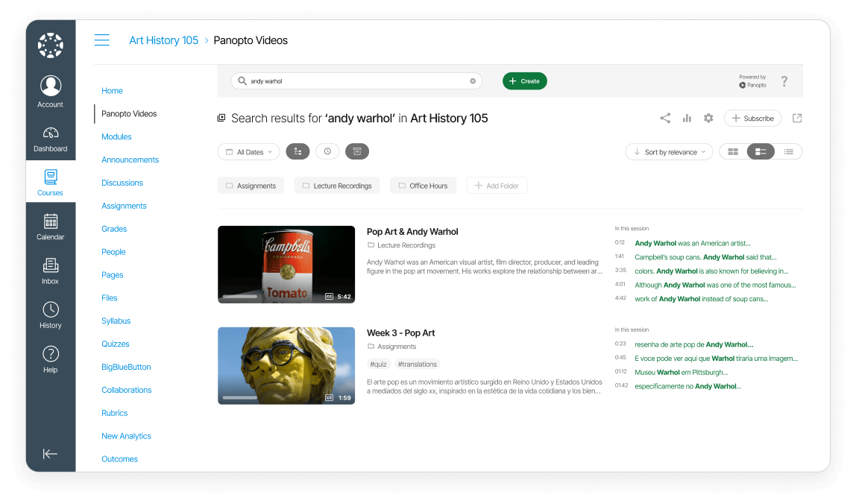The image size is (856, 504).
Task: Click the green Create button
Action: pos(525,81)
